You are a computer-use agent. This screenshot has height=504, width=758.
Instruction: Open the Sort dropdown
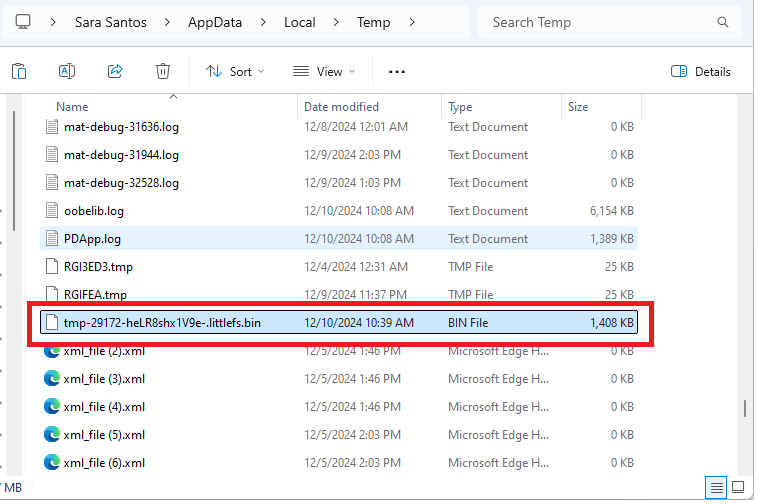[235, 71]
